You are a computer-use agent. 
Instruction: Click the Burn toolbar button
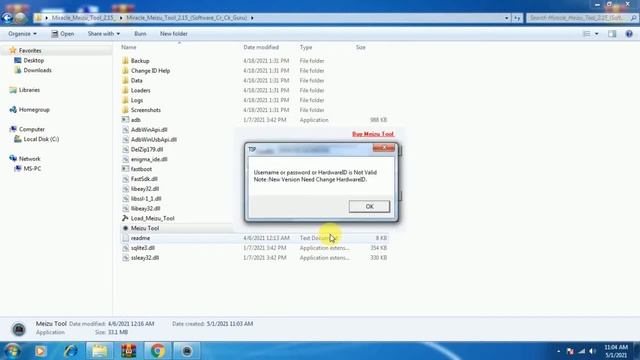[x=140, y=34]
